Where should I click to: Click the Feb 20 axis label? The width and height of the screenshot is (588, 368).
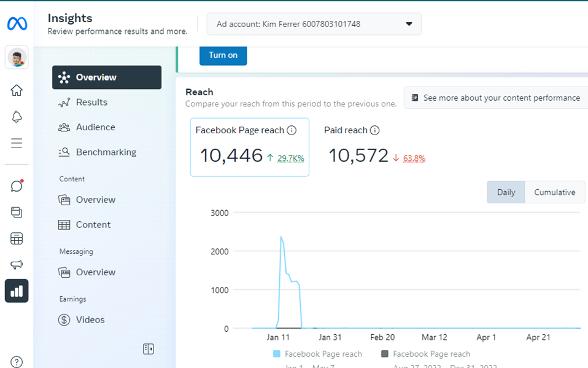(382, 337)
